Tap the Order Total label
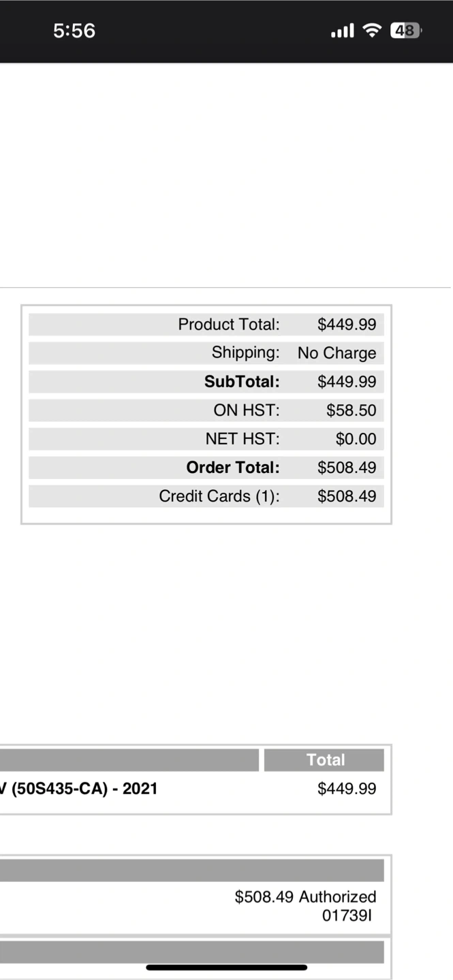The image size is (453, 980). (233, 468)
